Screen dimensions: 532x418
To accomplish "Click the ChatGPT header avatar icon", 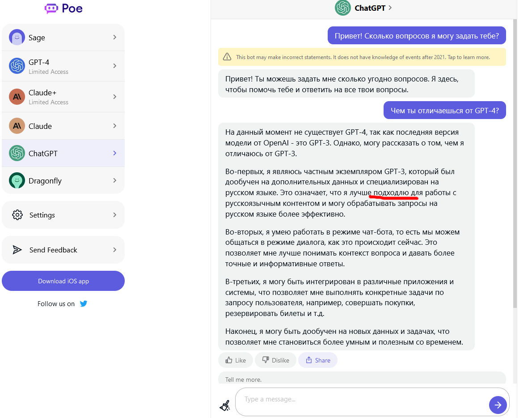I will click(343, 8).
